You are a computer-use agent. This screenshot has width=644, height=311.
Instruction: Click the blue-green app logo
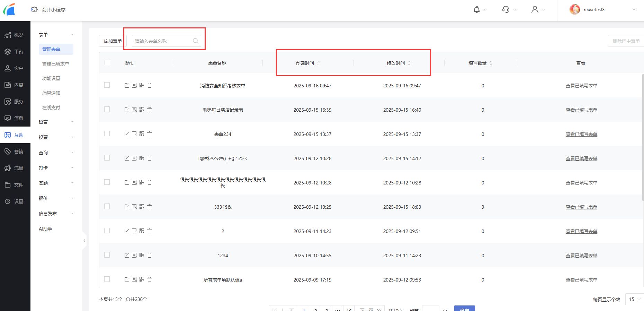tap(9, 9)
